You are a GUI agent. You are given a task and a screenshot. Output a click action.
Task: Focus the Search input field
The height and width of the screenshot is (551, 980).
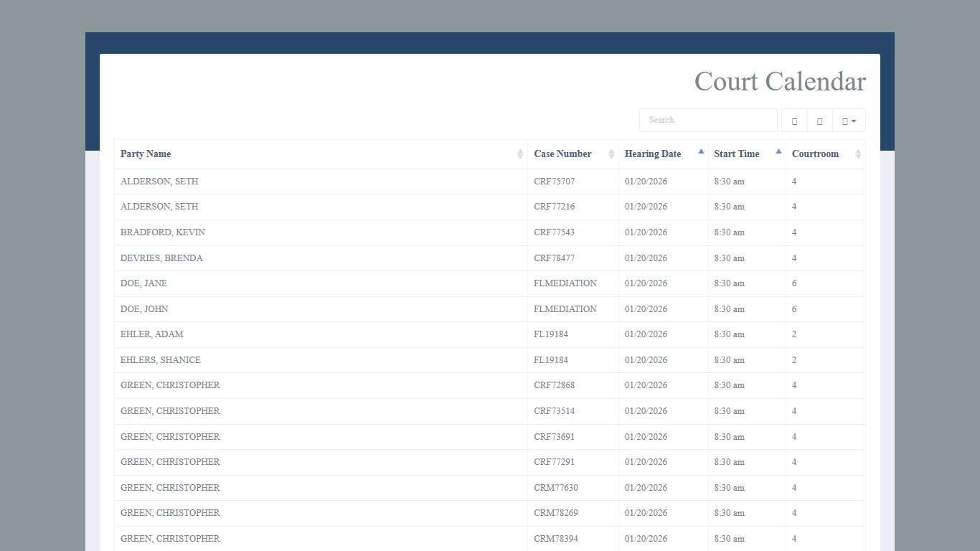pyautogui.click(x=707, y=121)
